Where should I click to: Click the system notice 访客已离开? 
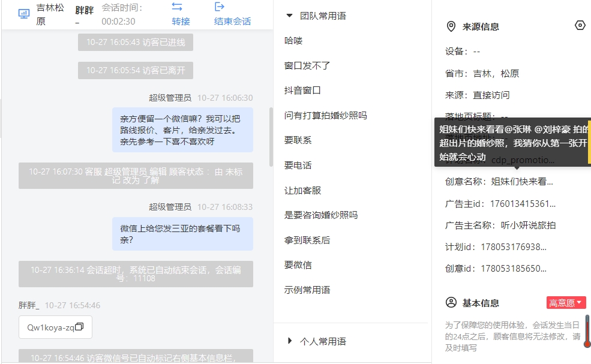tap(136, 71)
